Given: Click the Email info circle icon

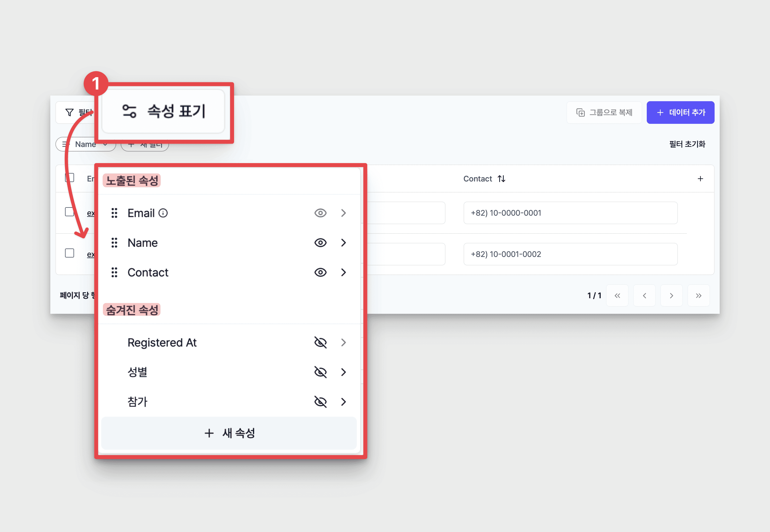Looking at the screenshot, I should [163, 213].
